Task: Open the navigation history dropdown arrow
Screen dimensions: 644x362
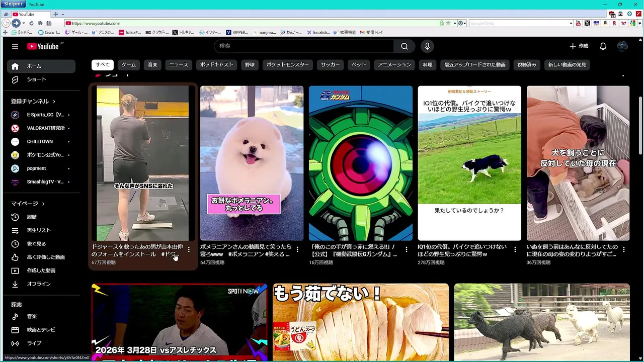Action: click(x=23, y=23)
